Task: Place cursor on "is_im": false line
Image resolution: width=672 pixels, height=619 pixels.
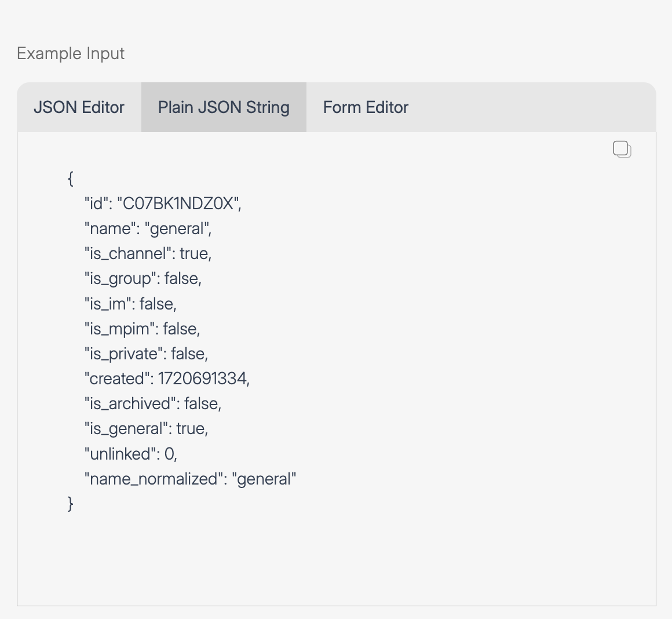Action: tap(130, 304)
